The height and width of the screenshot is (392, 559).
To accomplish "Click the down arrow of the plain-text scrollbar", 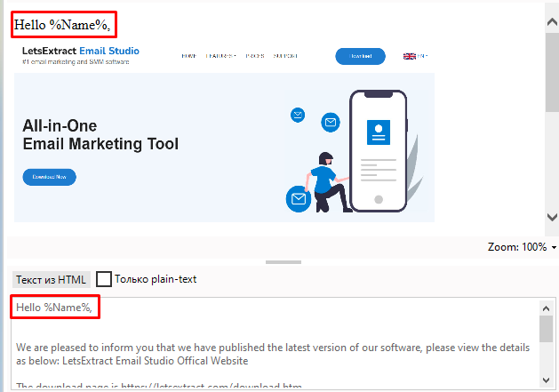I will click(546, 380).
